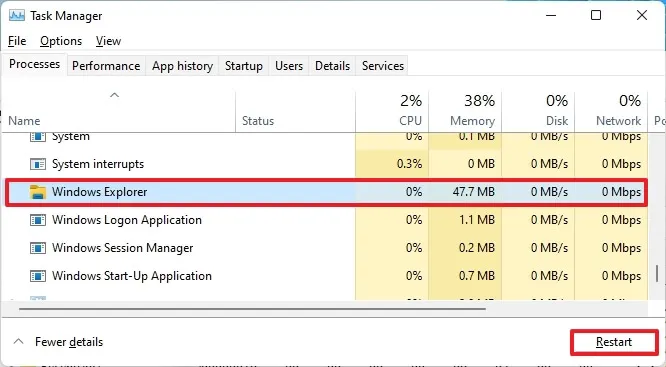Close the Task Manager window
Screen dimensions: 666x367
pos(642,16)
